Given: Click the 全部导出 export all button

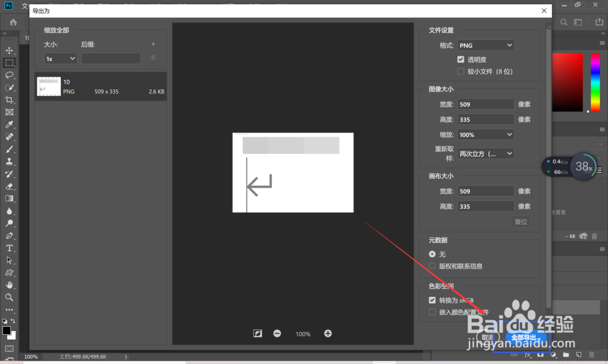Looking at the screenshot, I should pos(526,338).
